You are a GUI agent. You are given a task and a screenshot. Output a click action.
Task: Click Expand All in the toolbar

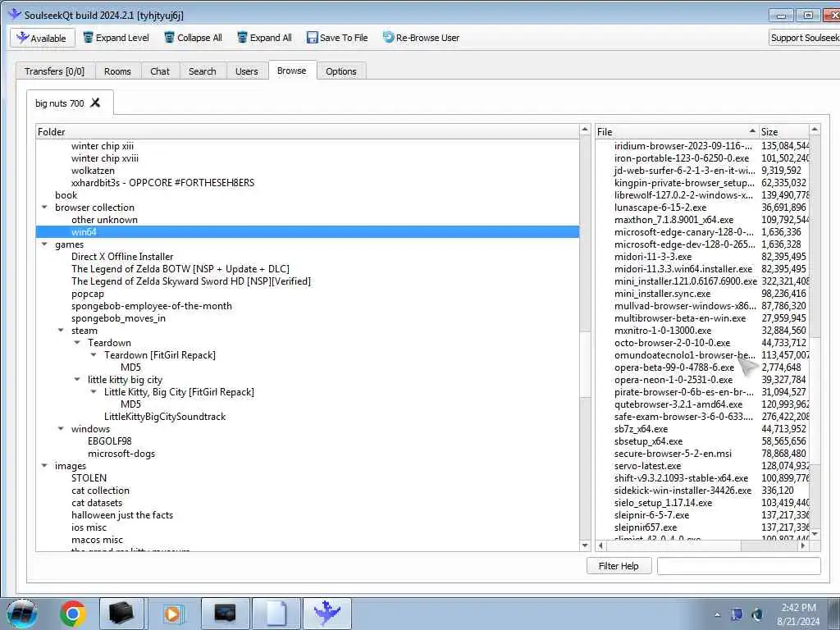264,38
